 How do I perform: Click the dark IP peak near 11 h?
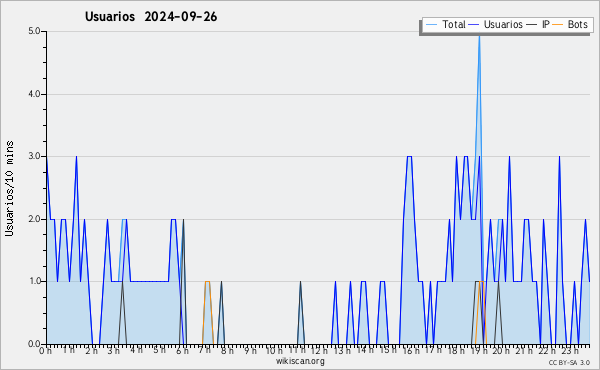[x=301, y=282]
